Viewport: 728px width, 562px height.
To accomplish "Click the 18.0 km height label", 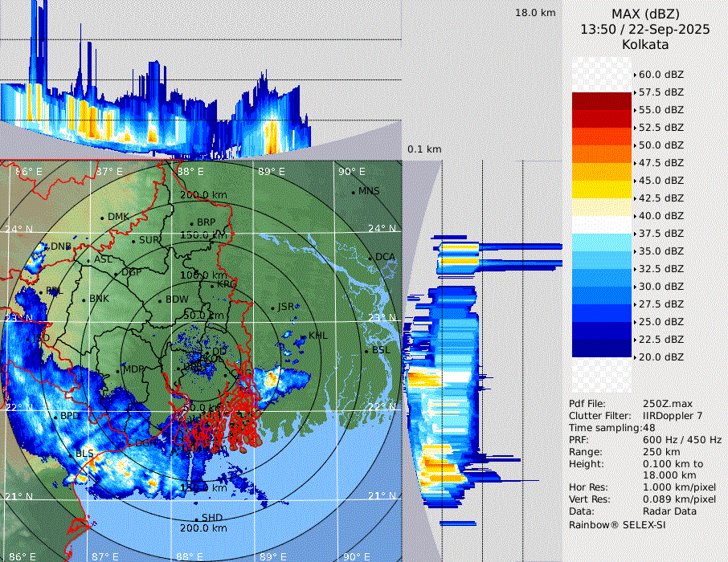I will point(535,13).
